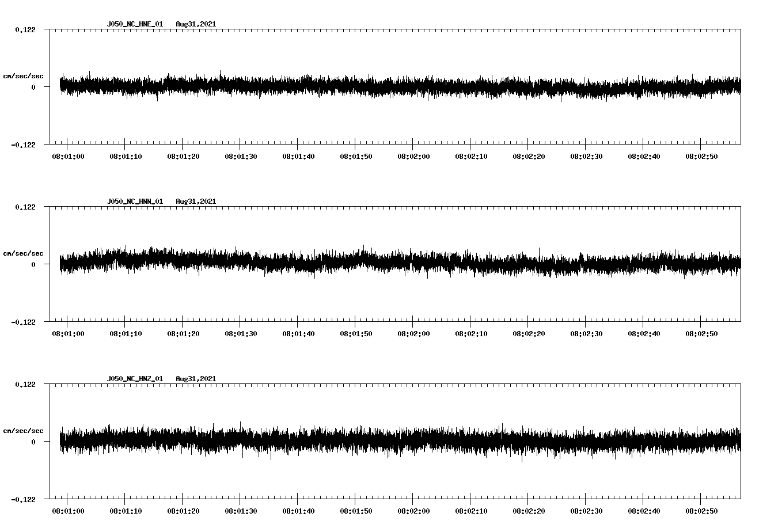Click the cm/sec/sec unit label on HNE plot
The width and height of the screenshot is (782, 532).
coord(23,76)
